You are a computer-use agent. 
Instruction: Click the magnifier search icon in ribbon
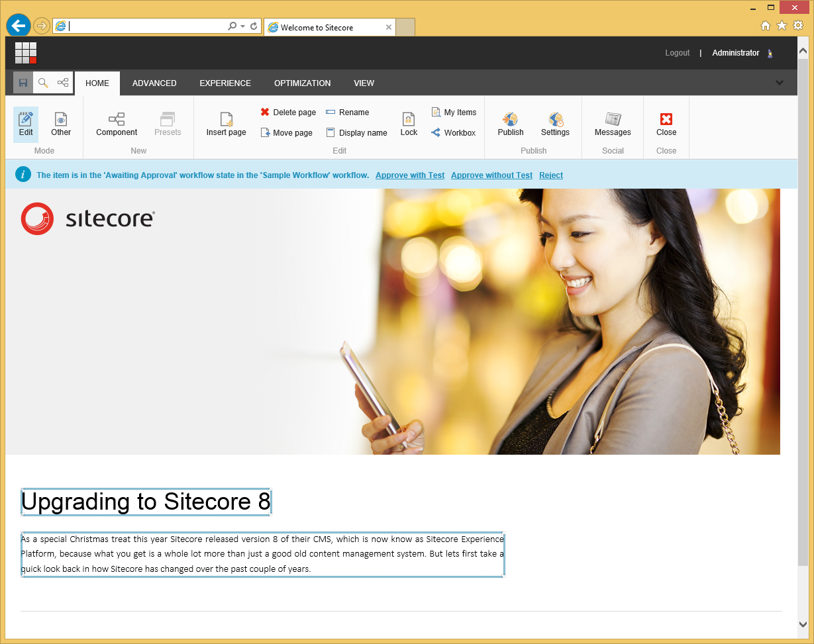coord(43,83)
